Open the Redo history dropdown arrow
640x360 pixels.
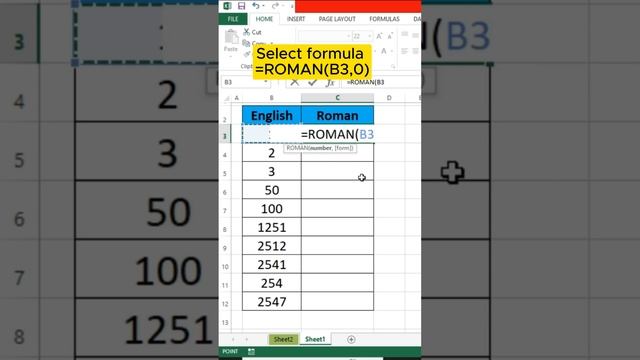click(x=283, y=6)
